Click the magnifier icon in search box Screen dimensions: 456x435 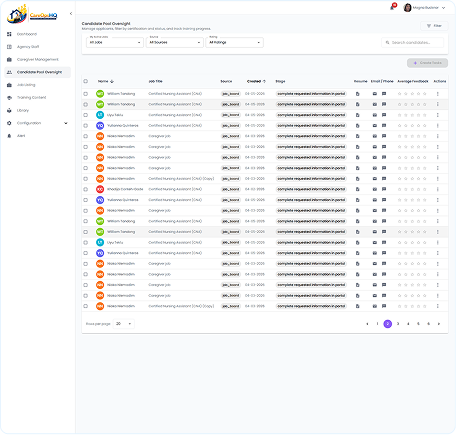[x=387, y=43]
